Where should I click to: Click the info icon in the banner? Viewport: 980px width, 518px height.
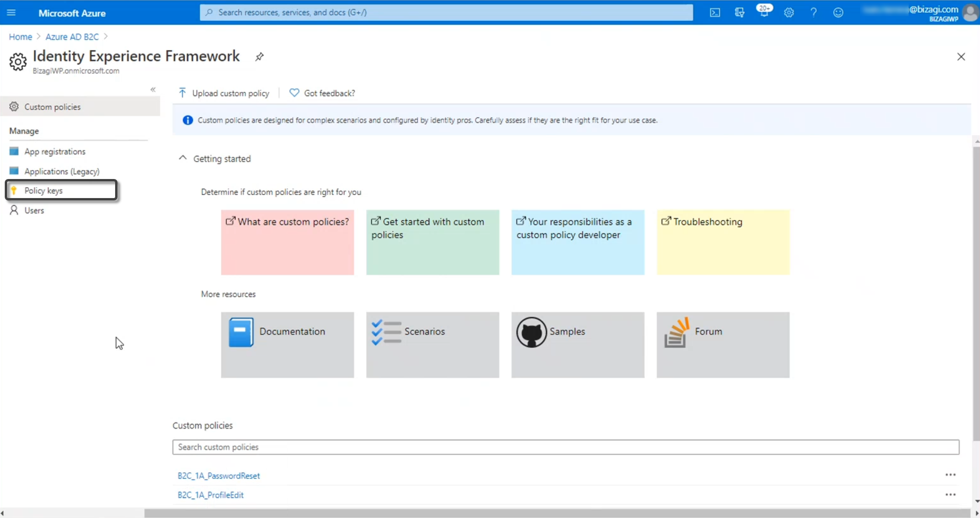(x=188, y=120)
